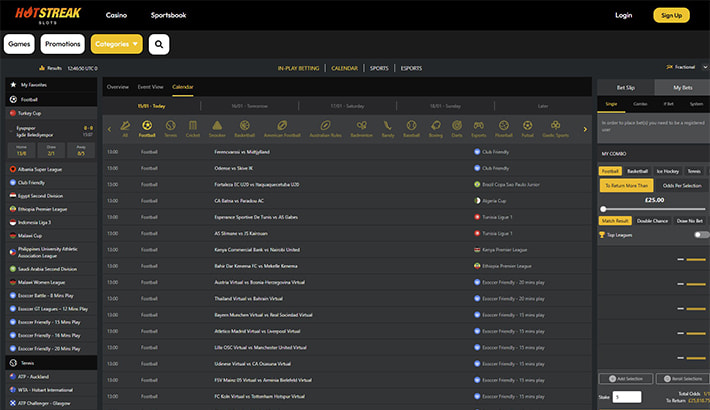Toggle the Top Leagues switch
Screen dimensions: 710x410
(701, 234)
